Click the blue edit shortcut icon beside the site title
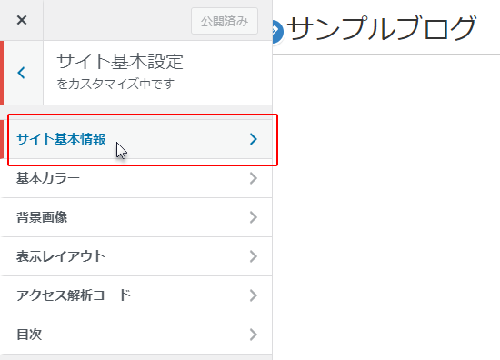Viewport: 500px width, 360px height. point(277,32)
